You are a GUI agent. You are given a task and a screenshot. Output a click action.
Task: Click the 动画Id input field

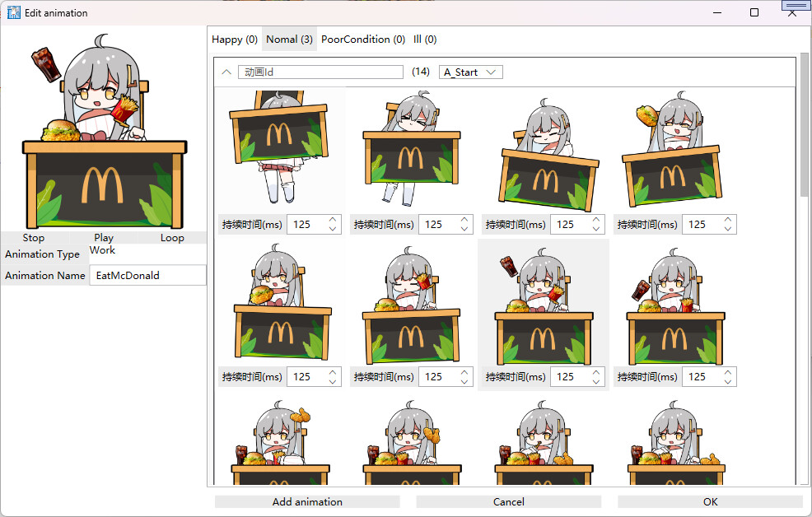320,72
